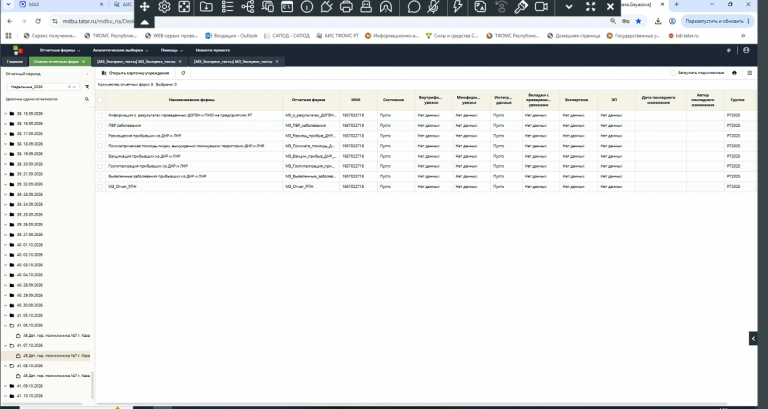Check the Загружать подчиненные checkbox

(672, 73)
